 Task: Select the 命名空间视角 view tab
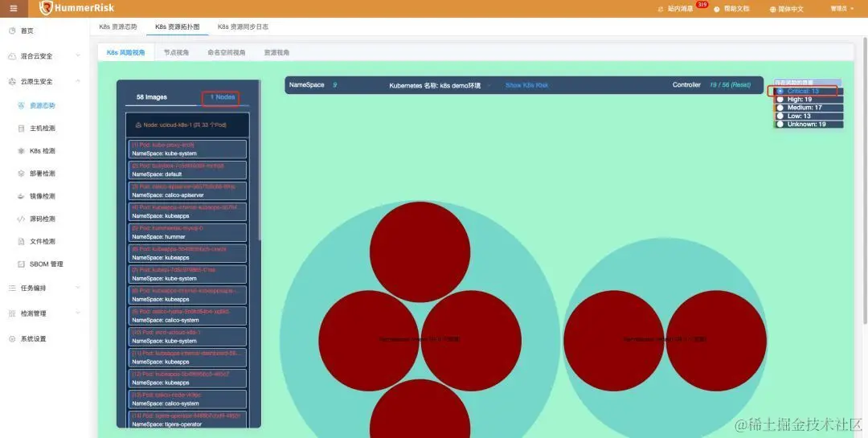(x=226, y=52)
